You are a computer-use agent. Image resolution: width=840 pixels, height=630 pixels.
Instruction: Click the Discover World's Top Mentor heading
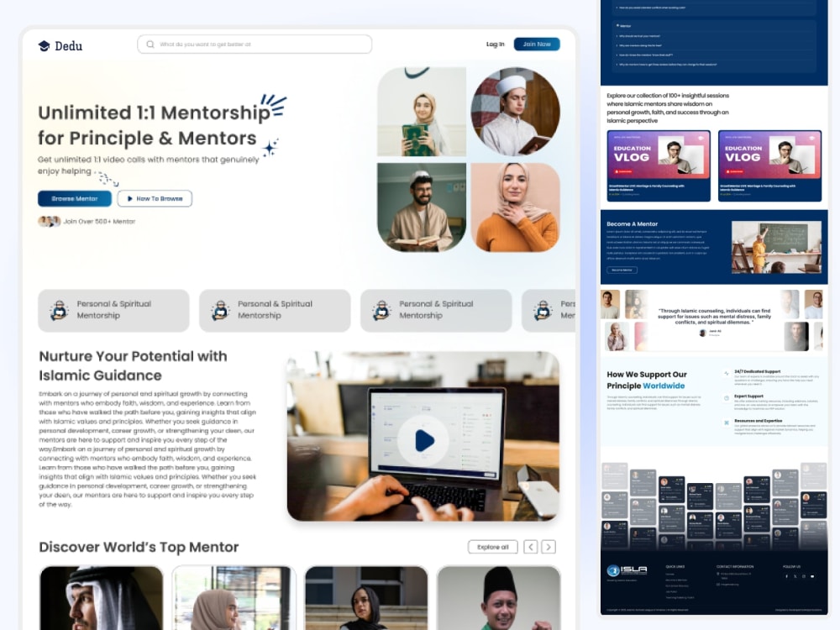click(x=139, y=547)
